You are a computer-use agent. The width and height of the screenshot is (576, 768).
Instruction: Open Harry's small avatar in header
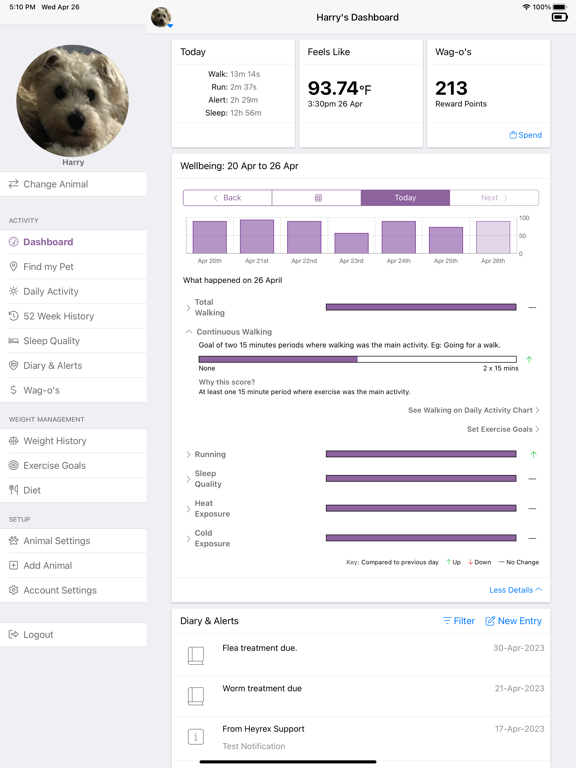pyautogui.click(x=161, y=17)
